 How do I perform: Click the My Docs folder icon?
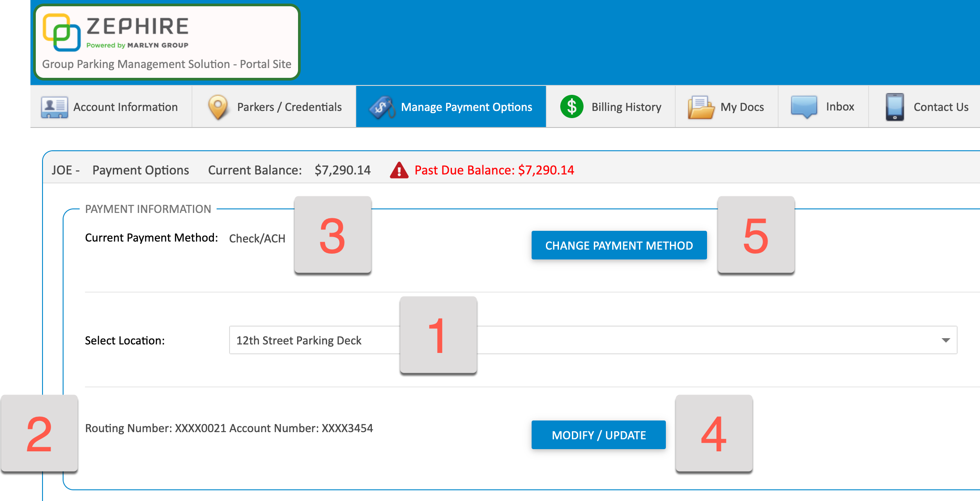700,106
